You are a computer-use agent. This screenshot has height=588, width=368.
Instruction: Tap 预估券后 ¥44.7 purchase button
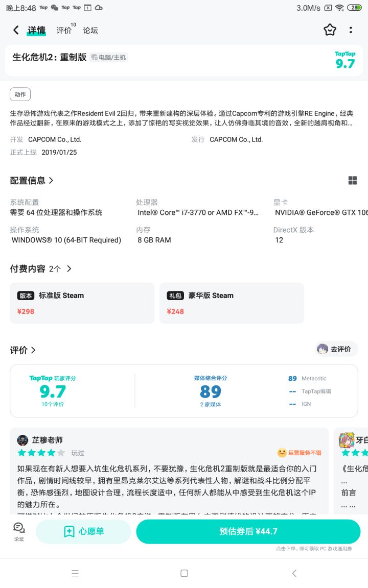248,531
